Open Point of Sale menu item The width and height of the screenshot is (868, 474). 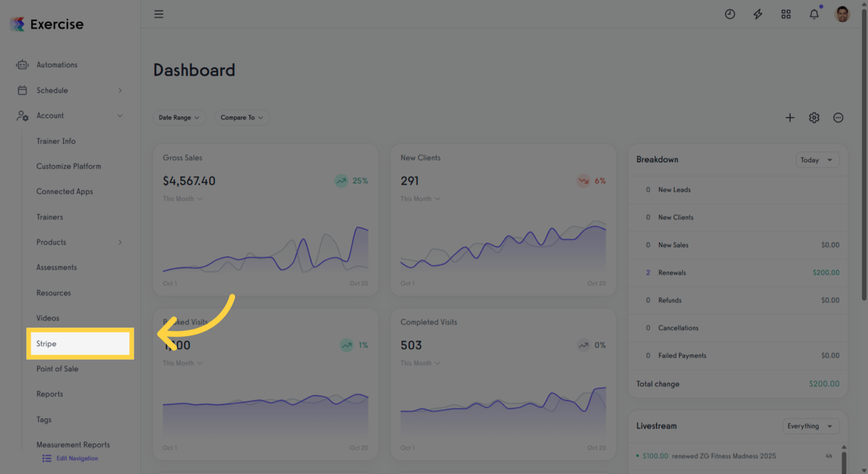[x=57, y=369]
